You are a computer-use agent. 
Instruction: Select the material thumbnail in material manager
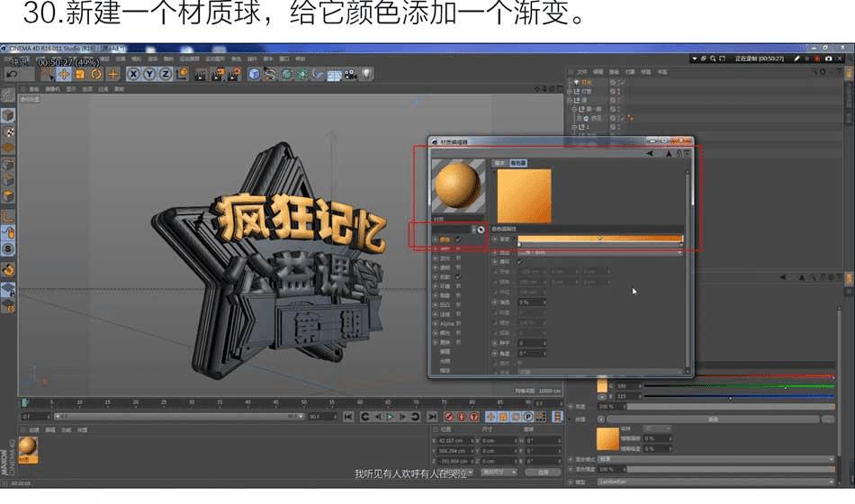click(x=28, y=449)
